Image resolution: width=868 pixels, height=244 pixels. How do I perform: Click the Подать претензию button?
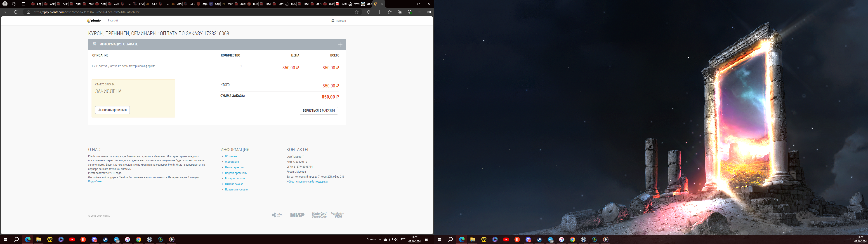(113, 110)
